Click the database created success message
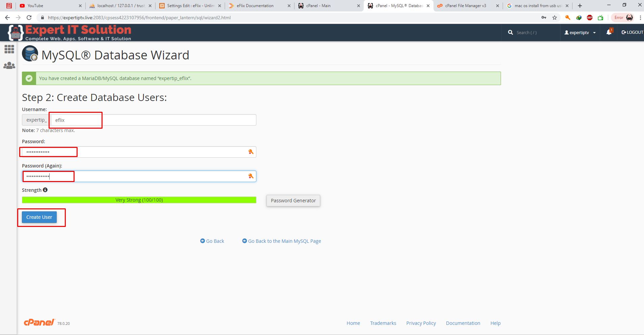The height and width of the screenshot is (335, 644). 261,78
